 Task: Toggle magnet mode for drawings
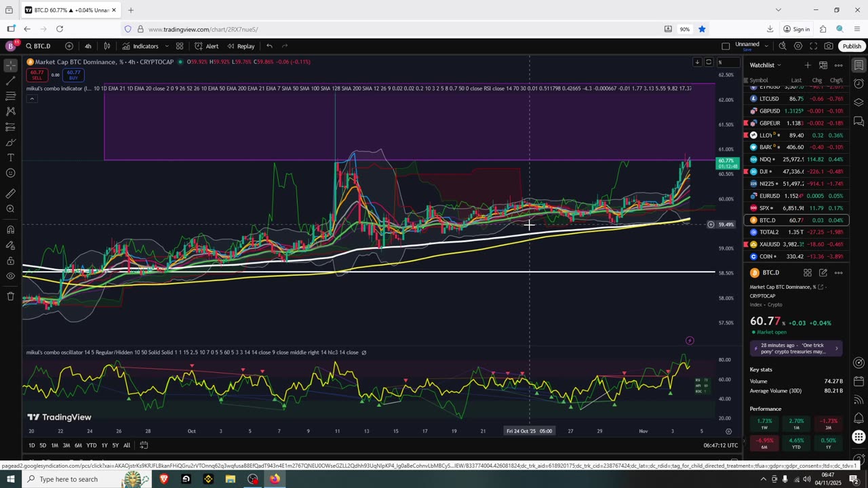[11, 230]
